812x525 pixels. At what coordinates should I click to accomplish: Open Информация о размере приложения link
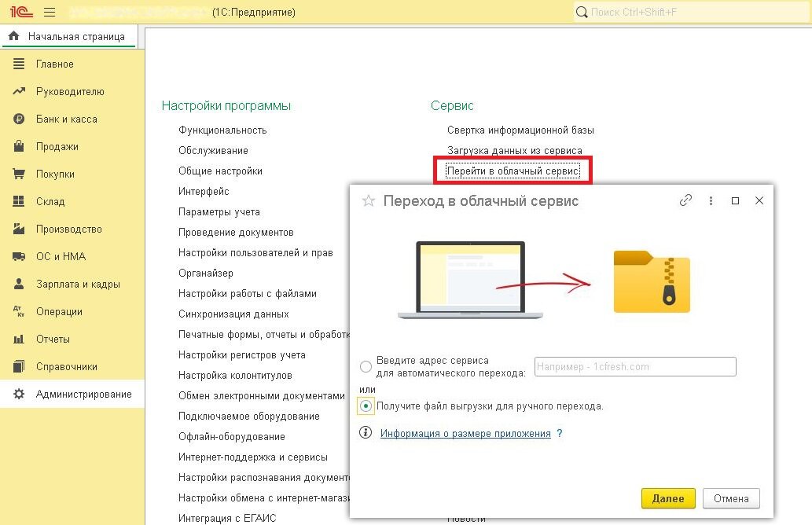coord(465,433)
